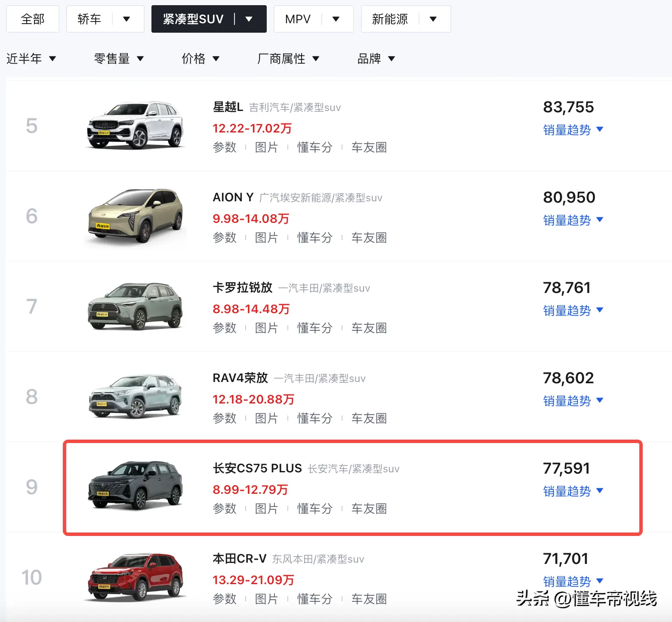Screen dimensions: 672x622
Task: Expand 销量趋势 for 长安CS75 PLUS
Action: pyautogui.click(x=573, y=491)
